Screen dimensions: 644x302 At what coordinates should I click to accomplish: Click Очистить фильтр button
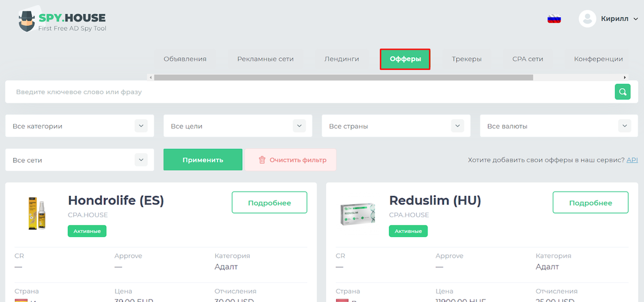coord(290,160)
